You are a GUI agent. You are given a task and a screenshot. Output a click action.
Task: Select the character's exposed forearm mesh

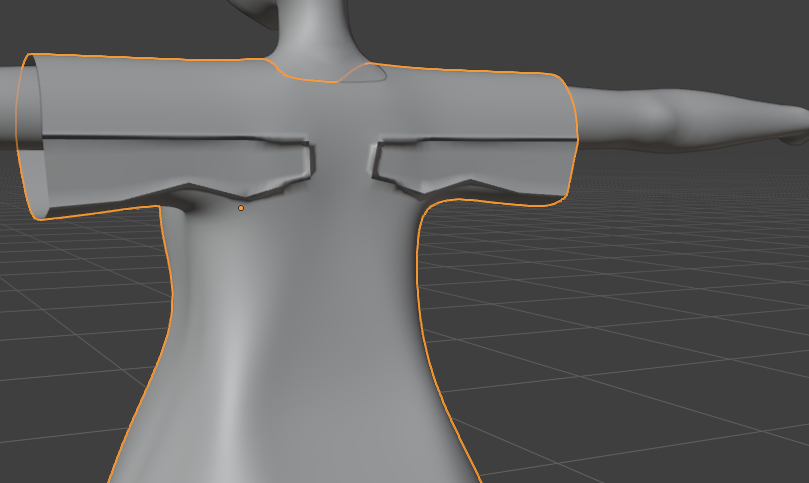691,121
